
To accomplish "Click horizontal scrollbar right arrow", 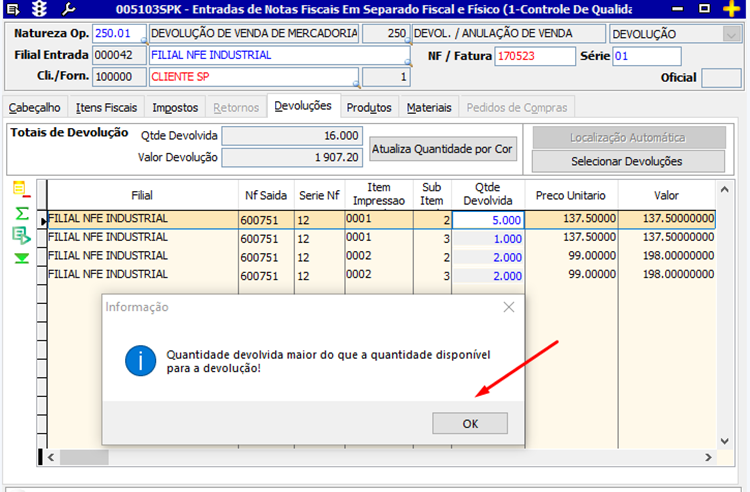I will point(708,458).
